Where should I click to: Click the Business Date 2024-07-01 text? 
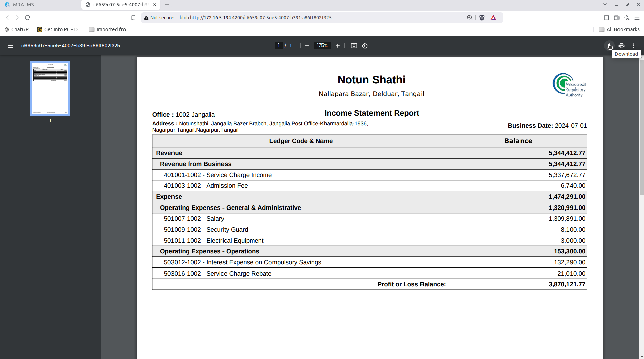point(547,126)
